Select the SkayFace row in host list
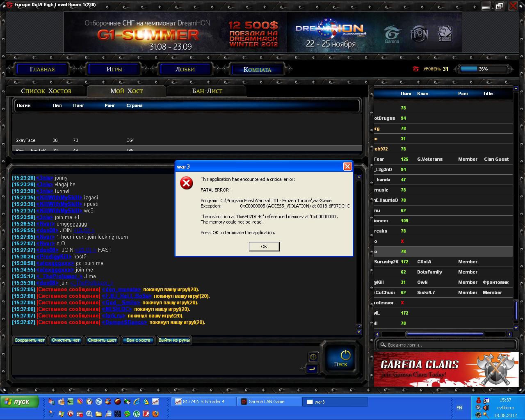The image size is (525, 420). pyautogui.click(x=188, y=140)
